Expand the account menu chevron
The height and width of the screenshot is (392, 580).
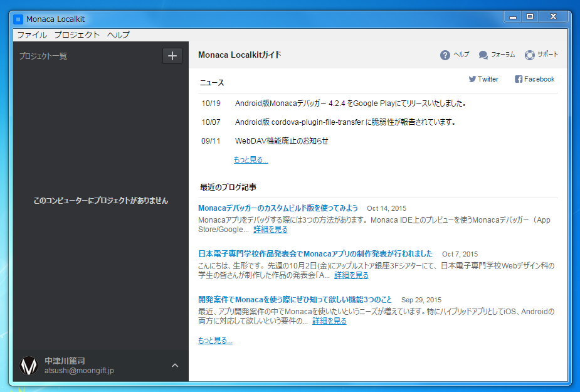click(x=175, y=366)
